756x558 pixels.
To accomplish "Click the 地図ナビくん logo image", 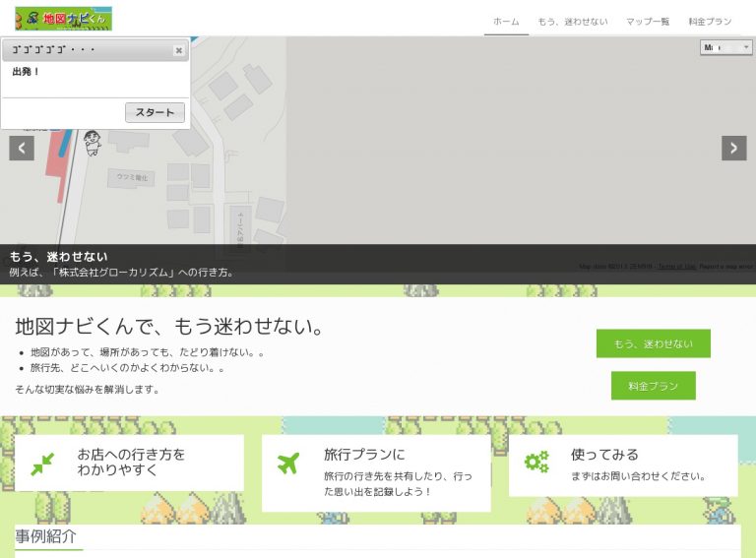I will [x=63, y=19].
